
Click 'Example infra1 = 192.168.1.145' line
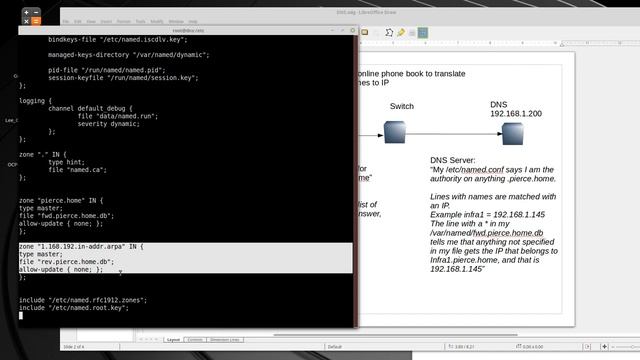(487, 215)
